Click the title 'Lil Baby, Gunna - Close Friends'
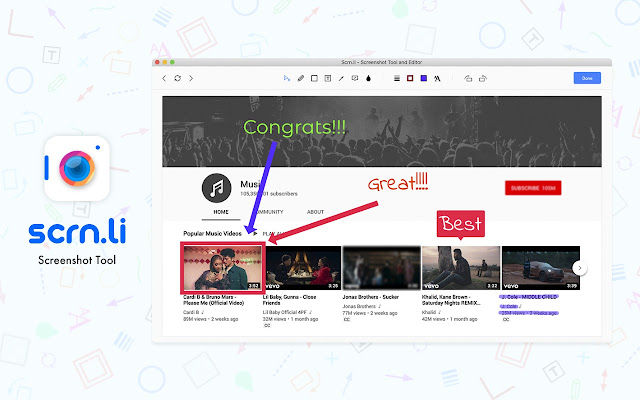 point(289,300)
